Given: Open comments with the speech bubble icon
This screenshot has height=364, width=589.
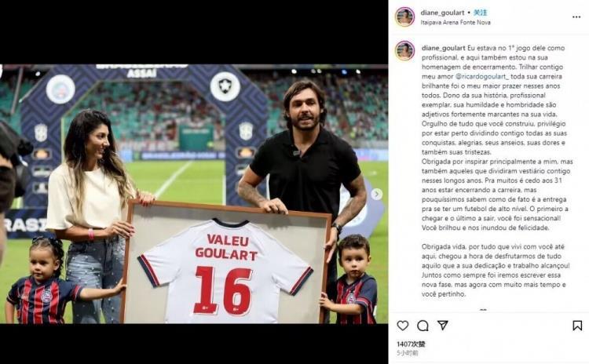Looking at the screenshot, I should pyautogui.click(x=423, y=326).
